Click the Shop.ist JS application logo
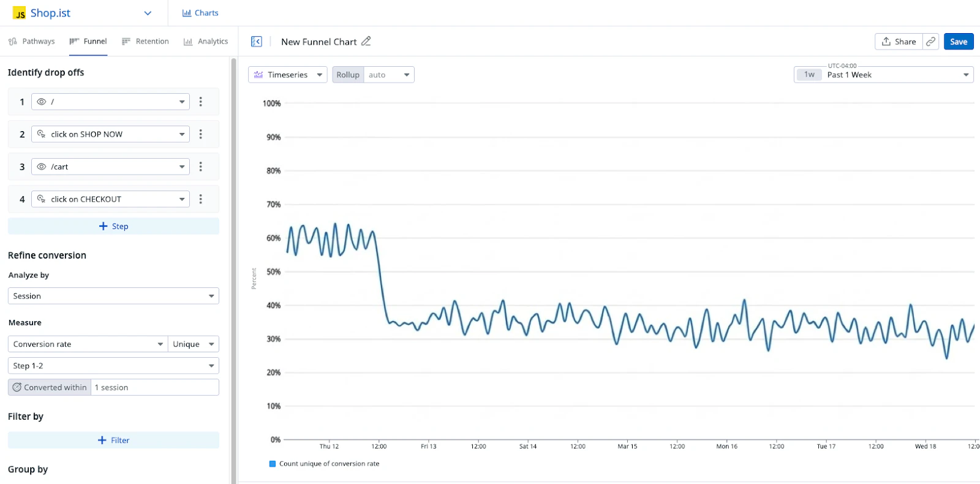The width and height of the screenshot is (980, 484). 20,13
